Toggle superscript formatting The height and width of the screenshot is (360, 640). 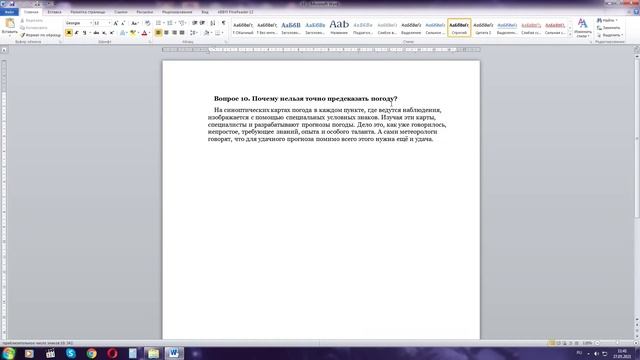(112, 33)
